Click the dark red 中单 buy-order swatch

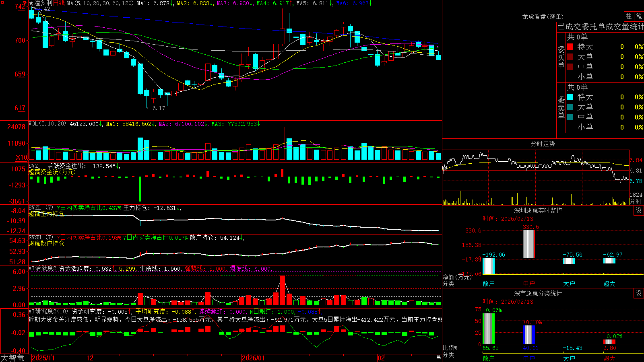click(570, 67)
